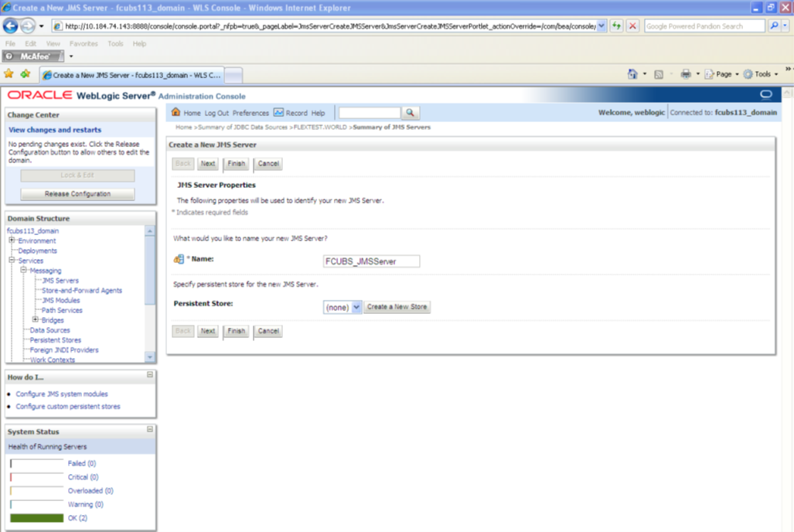Screen dimensions: 794x532
Task: Click the Log Out link
Action: 216,113
